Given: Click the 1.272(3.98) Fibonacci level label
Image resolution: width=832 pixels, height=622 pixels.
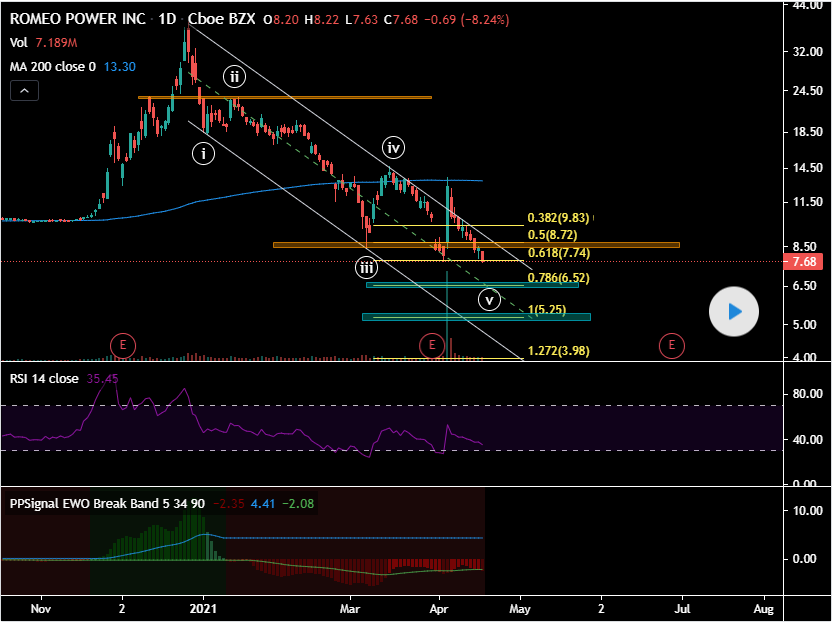Looking at the screenshot, I should [x=560, y=351].
